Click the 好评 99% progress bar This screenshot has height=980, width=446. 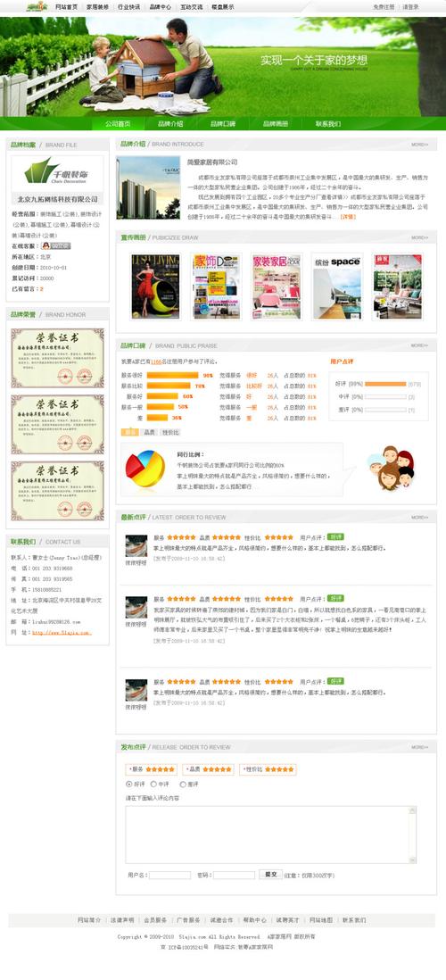pos(384,384)
